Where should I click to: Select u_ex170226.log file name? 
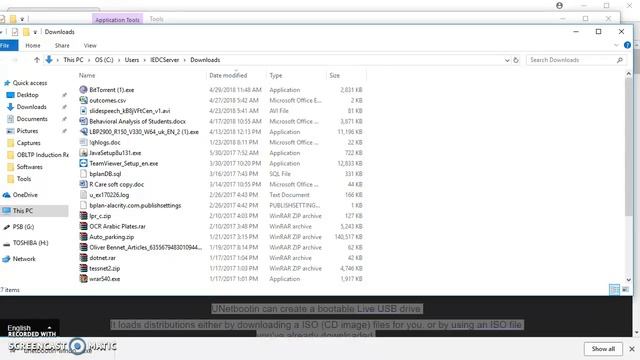coord(109,195)
